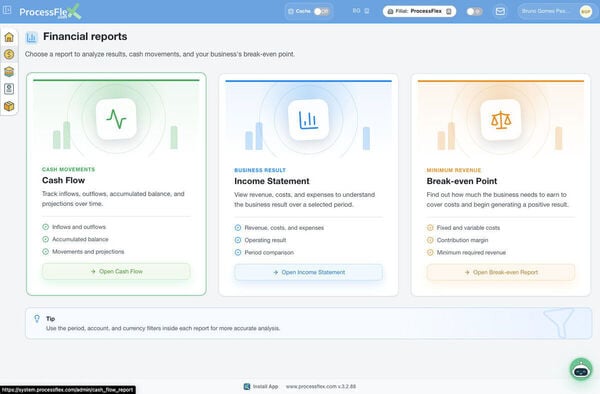Toggle the sidebar panel icon beside the logo
The image size is (600, 394).
[x=7, y=10]
